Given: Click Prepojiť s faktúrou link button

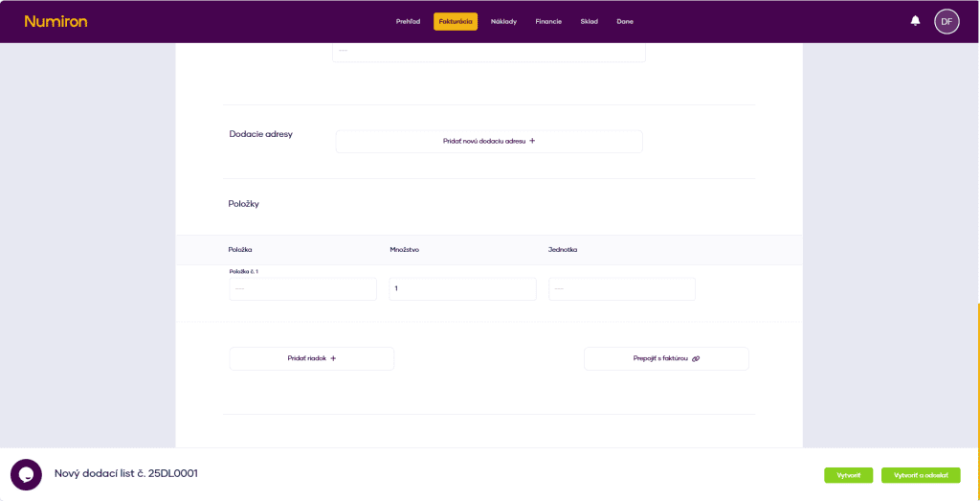Looking at the screenshot, I should [666, 358].
